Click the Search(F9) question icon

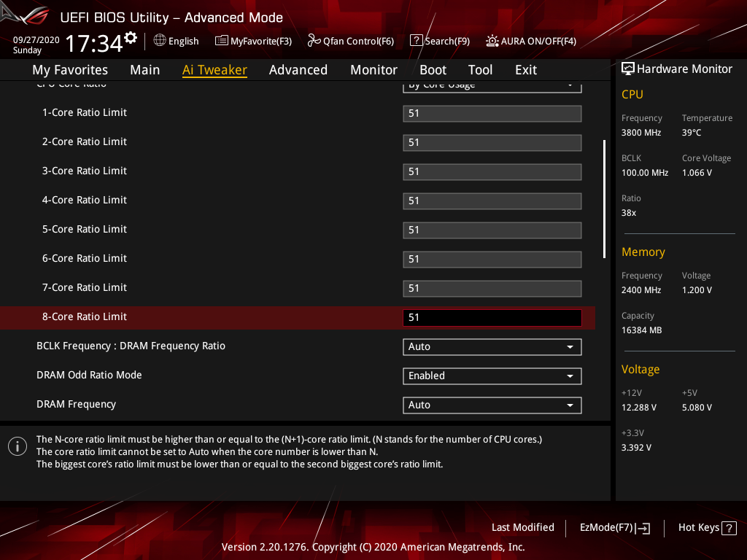[416, 41]
